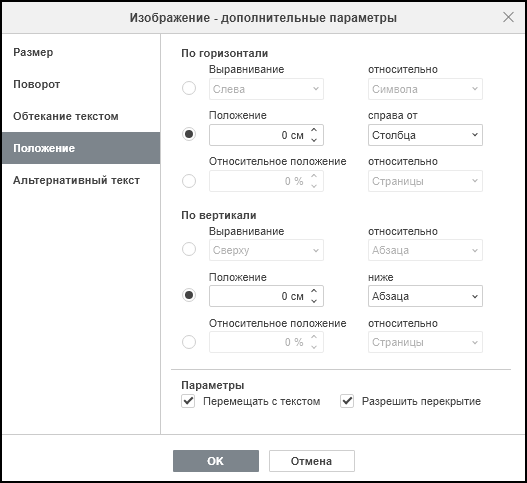
Task: Increase horizontal relative percent with up arrow
Action: (314, 176)
